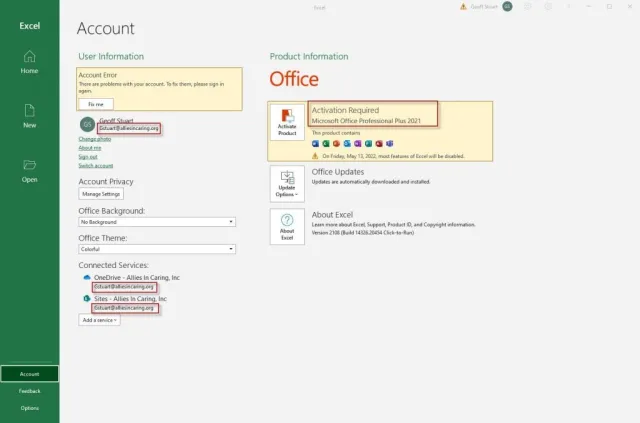This screenshot has width=640, height=423.
Task: Click the title bar account warning icon
Action: pyautogui.click(x=463, y=7)
